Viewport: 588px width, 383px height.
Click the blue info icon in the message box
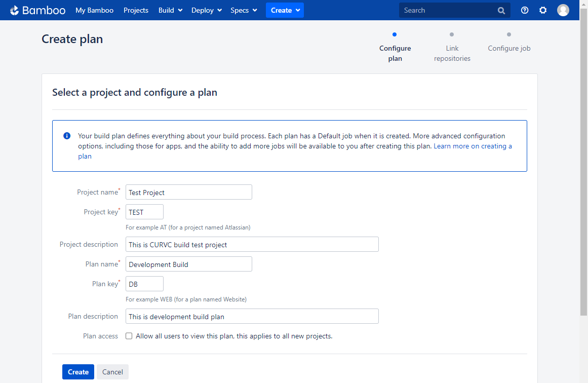(67, 136)
